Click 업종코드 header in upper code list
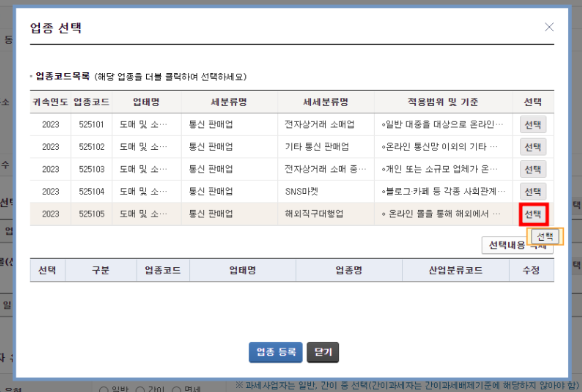Image resolution: width=582 pixels, height=392 pixels. (x=91, y=102)
